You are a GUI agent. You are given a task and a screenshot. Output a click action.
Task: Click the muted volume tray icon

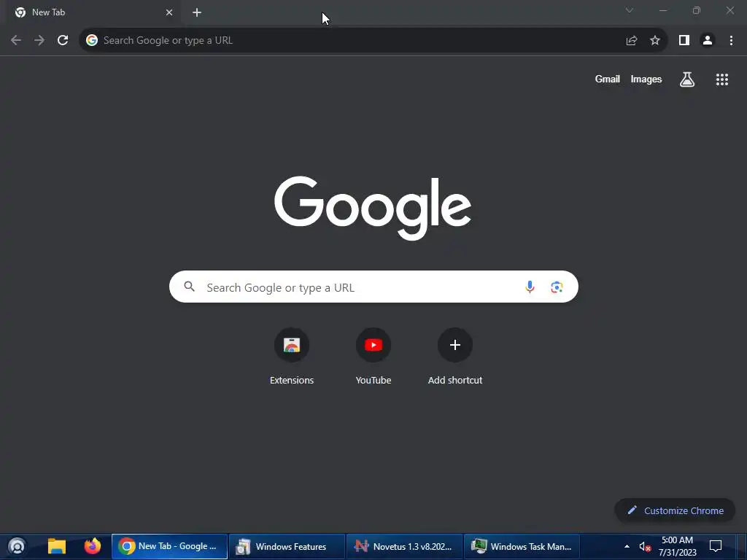(x=645, y=546)
